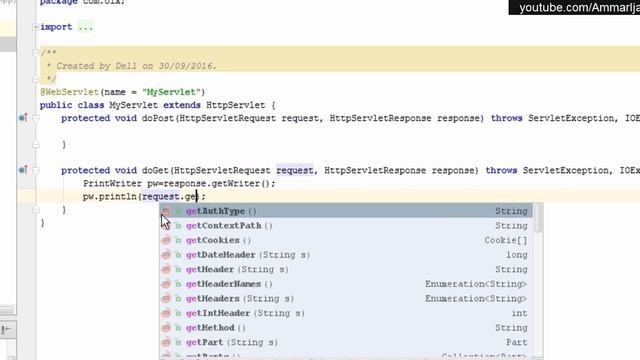640x360 pixels.
Task: Click PrintWriter type in doGet body
Action: coord(112,184)
